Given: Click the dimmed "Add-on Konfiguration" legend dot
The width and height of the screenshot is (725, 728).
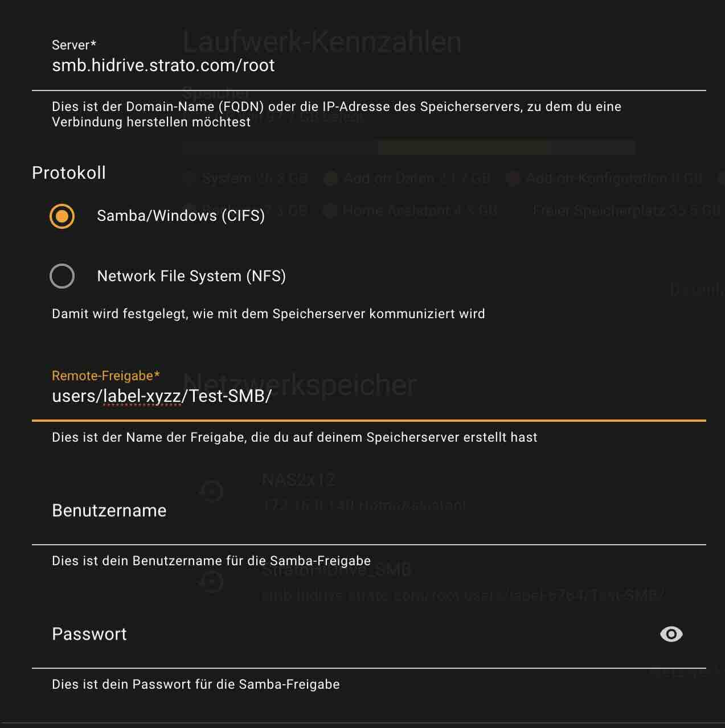Looking at the screenshot, I should tap(513, 179).
